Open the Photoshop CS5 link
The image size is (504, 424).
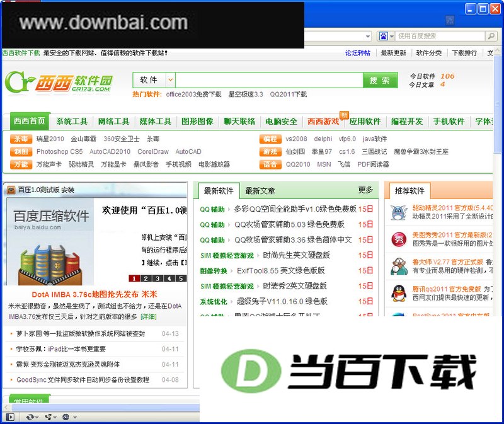click(x=59, y=152)
